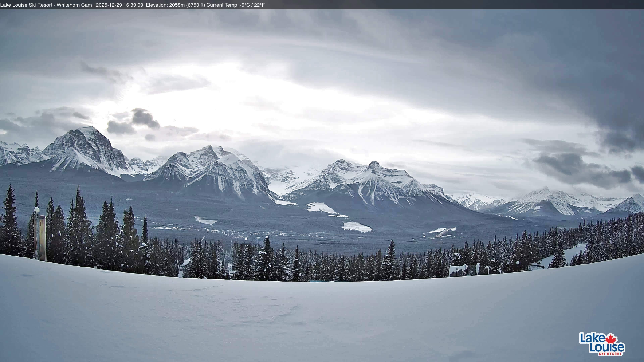
Task: Expand the header overlay bar
Action: tap(322, 4)
